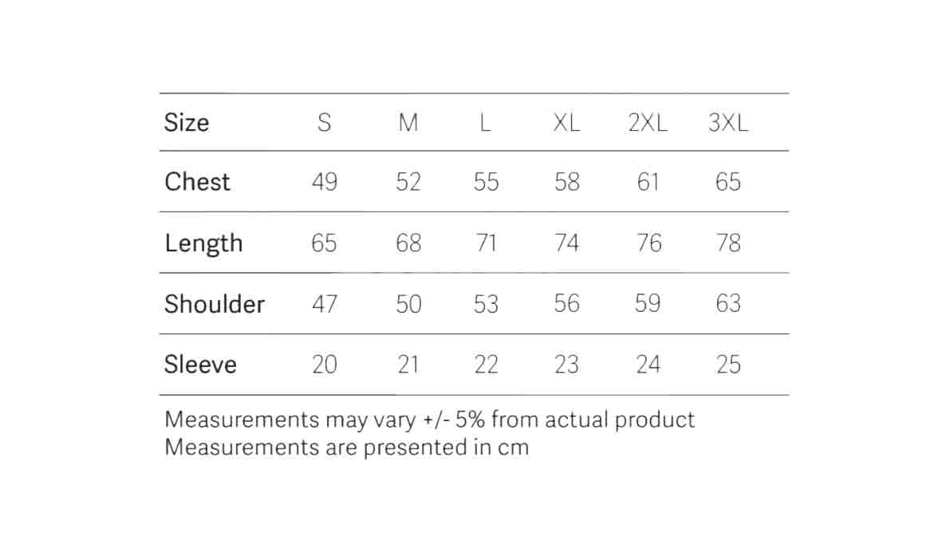Screen dimensions: 942x560
Task: Click the measurements presented in cm note
Action: [347, 447]
